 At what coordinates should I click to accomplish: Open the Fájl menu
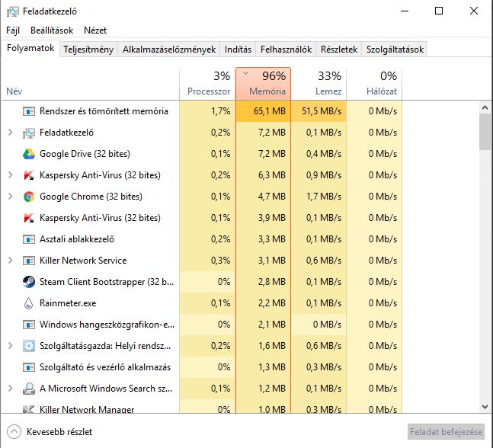tap(13, 30)
